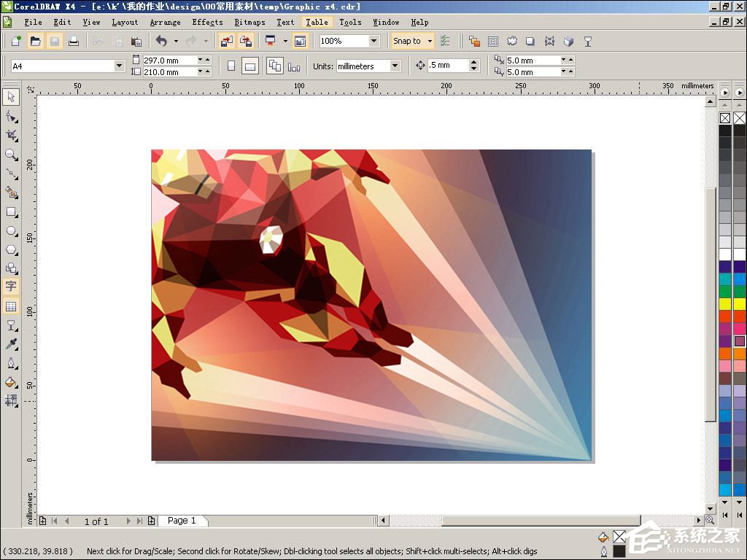Open the left color palette flyout arrow

725,93
